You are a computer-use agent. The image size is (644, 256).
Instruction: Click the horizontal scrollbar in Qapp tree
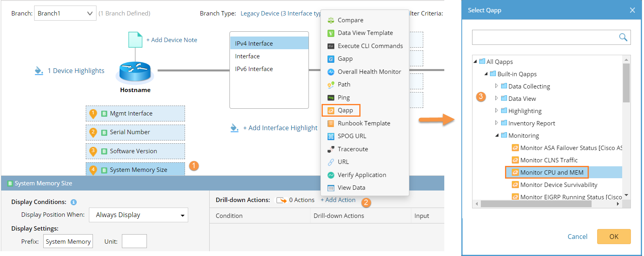(536, 204)
